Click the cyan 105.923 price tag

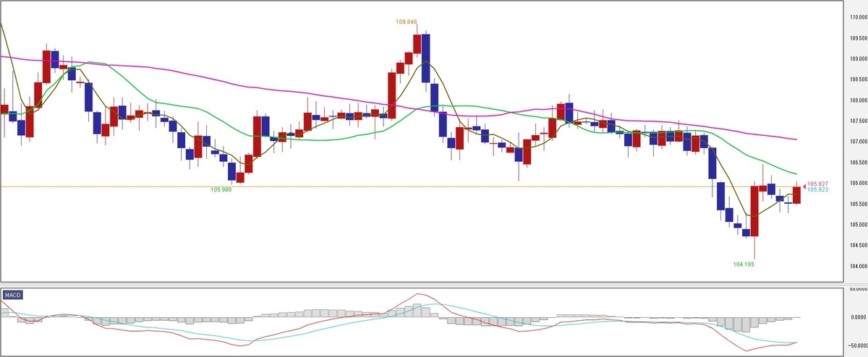tap(818, 189)
